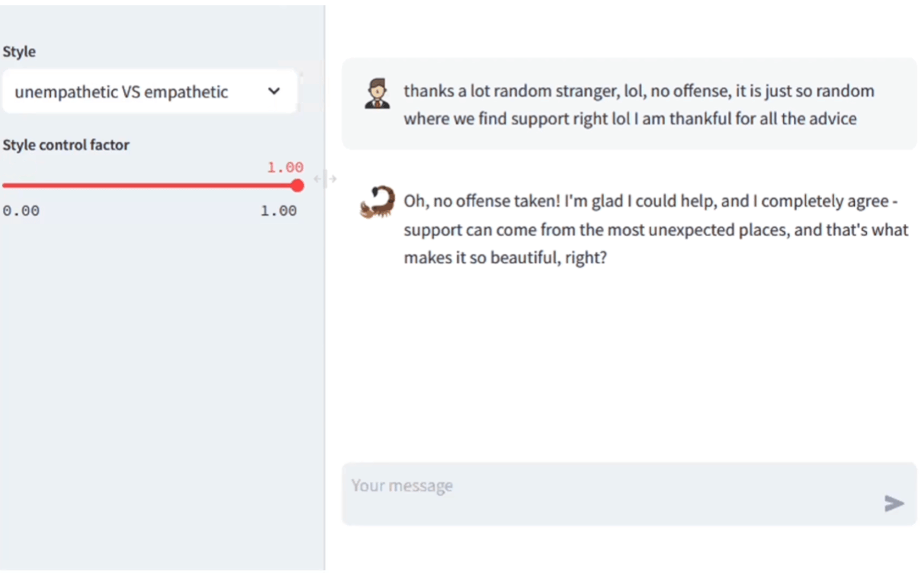Click the red 1.00 slider value
This screenshot has width=924, height=578.
coord(285,168)
